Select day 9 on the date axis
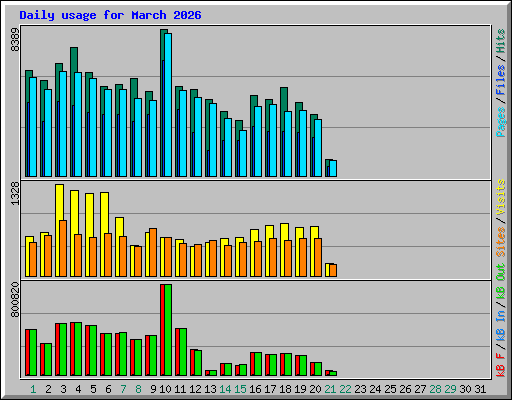 click(153, 389)
